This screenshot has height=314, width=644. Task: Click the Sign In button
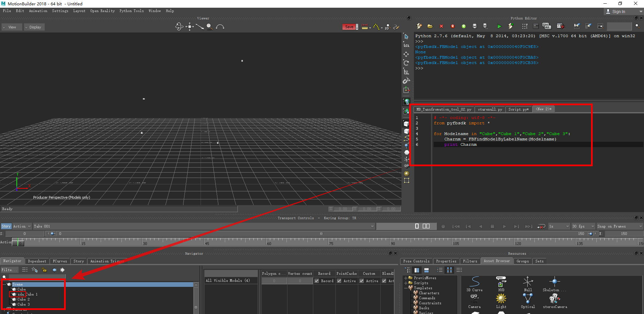(x=618, y=11)
